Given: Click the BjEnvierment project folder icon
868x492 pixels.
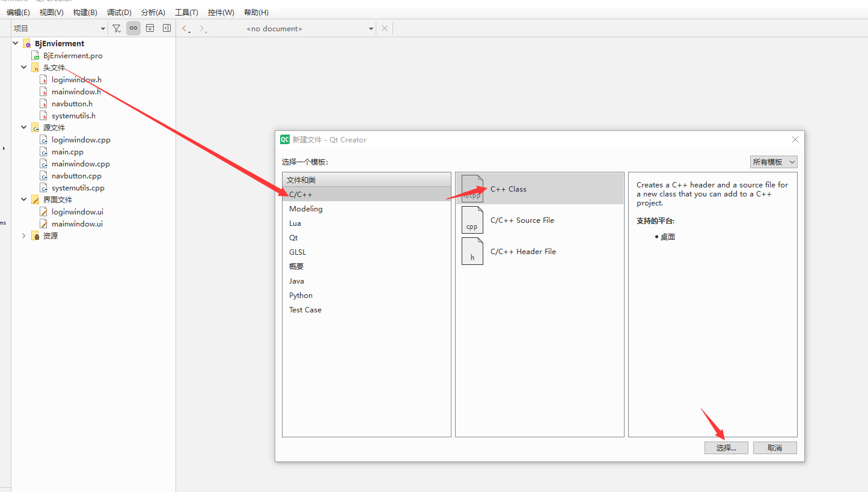Looking at the screenshot, I should point(27,43).
